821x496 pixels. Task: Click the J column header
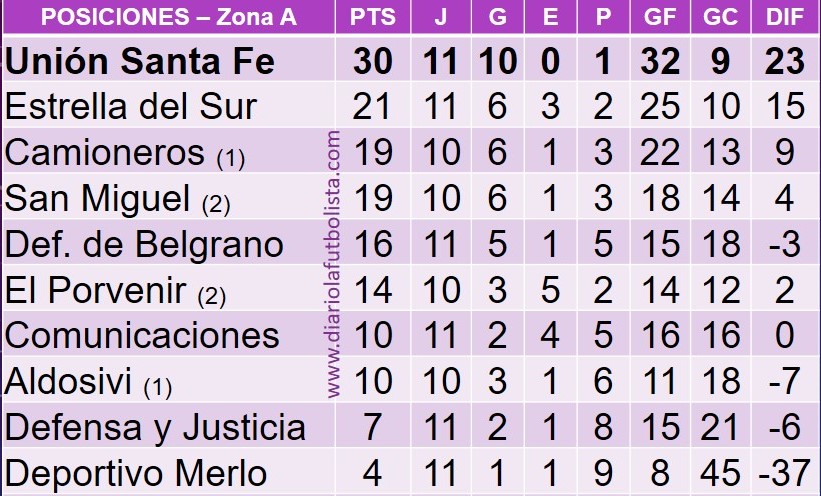[441, 17]
